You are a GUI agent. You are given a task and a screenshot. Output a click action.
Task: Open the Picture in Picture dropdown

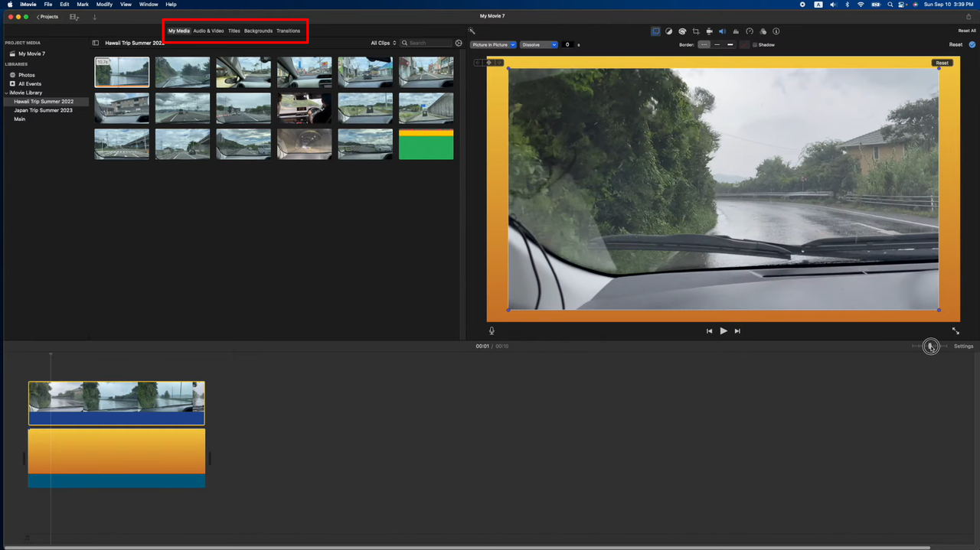[x=494, y=45]
